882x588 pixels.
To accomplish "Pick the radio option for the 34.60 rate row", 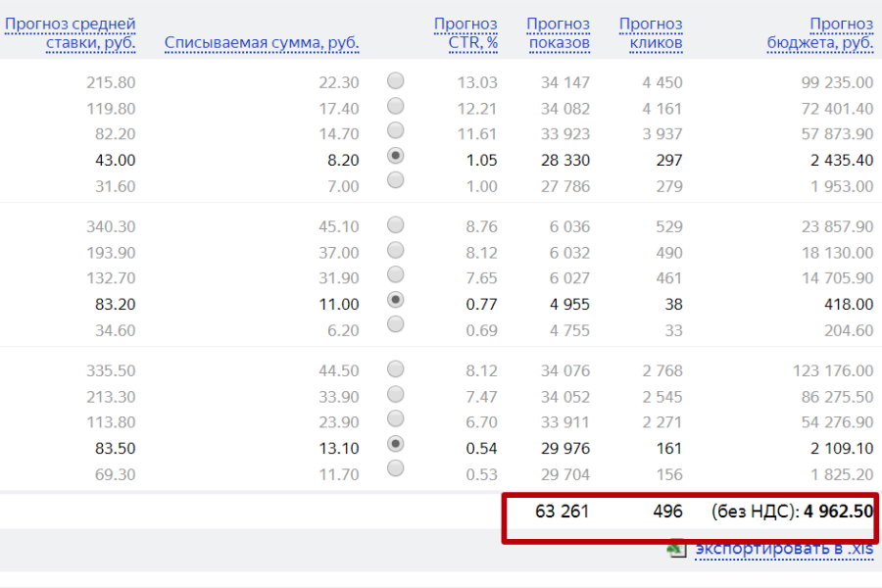I will pyautogui.click(x=396, y=324).
